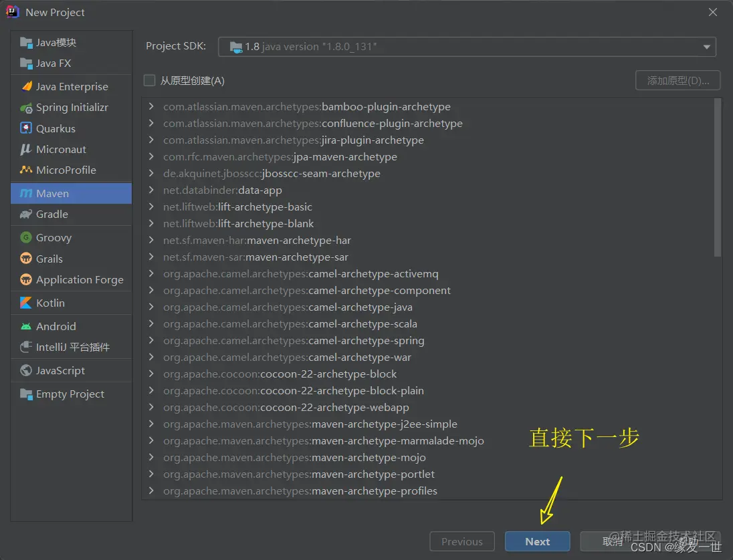
Task: Click the Quarkus logo icon
Action: click(26, 128)
